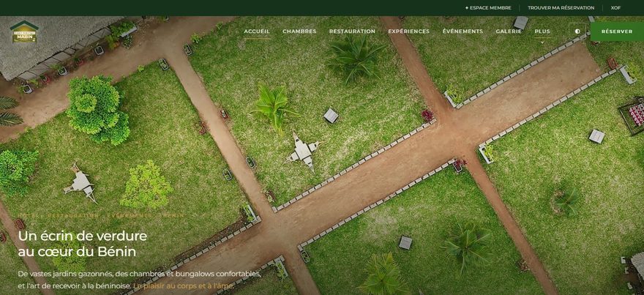Go to the ACCUEIL page
This screenshot has width=644, height=295.
257,31
